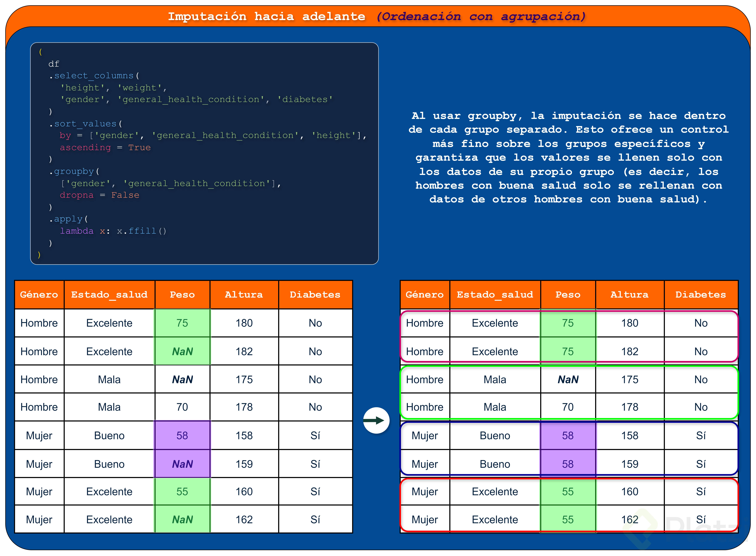Image resolution: width=756 pixels, height=556 pixels.
Task: Click the 70 value in the left table
Action: [x=182, y=407]
